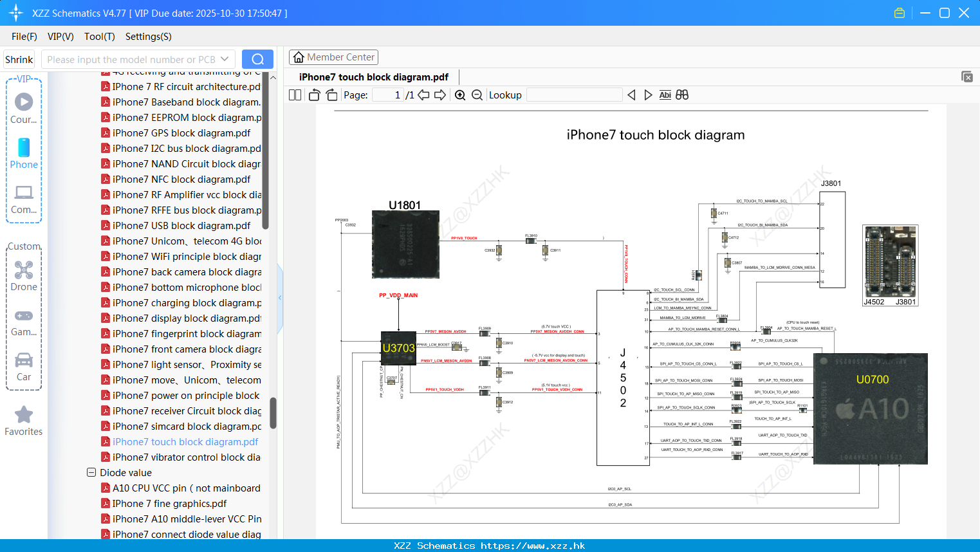Toggle the two-page view icon
Viewport: 980px width, 552px height.
[295, 95]
